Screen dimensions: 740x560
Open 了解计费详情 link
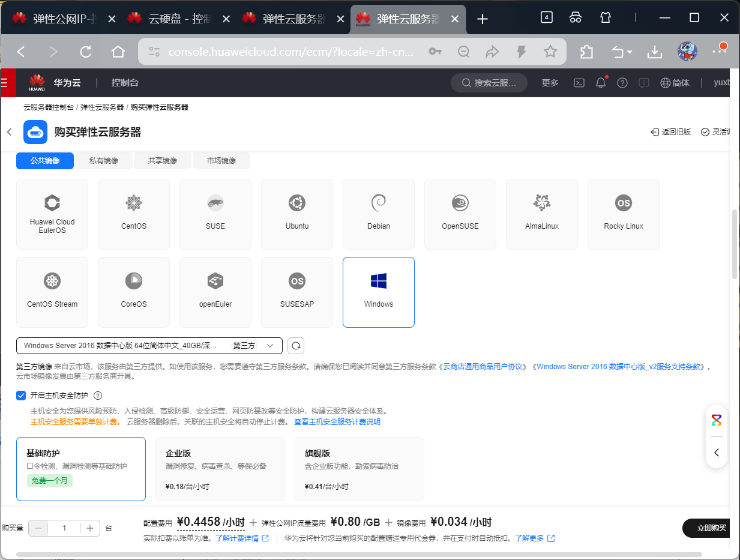tap(242, 538)
